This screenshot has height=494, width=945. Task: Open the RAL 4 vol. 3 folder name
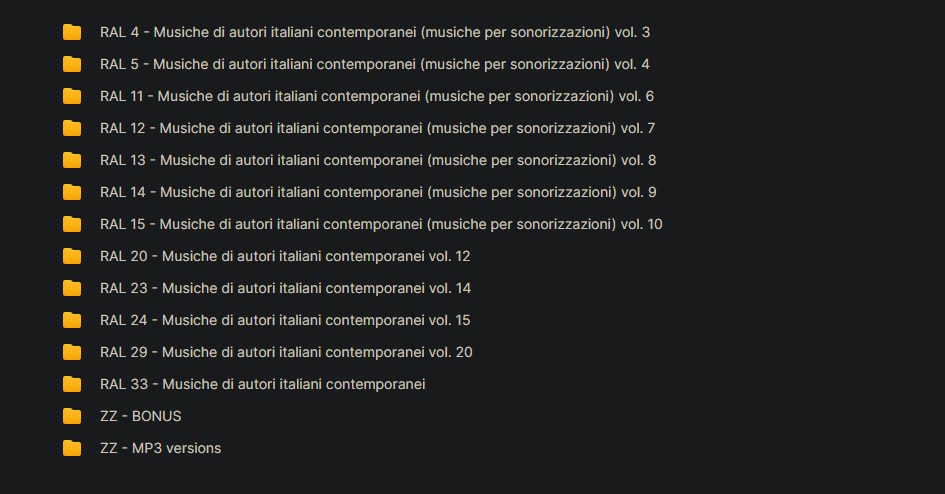tap(375, 33)
